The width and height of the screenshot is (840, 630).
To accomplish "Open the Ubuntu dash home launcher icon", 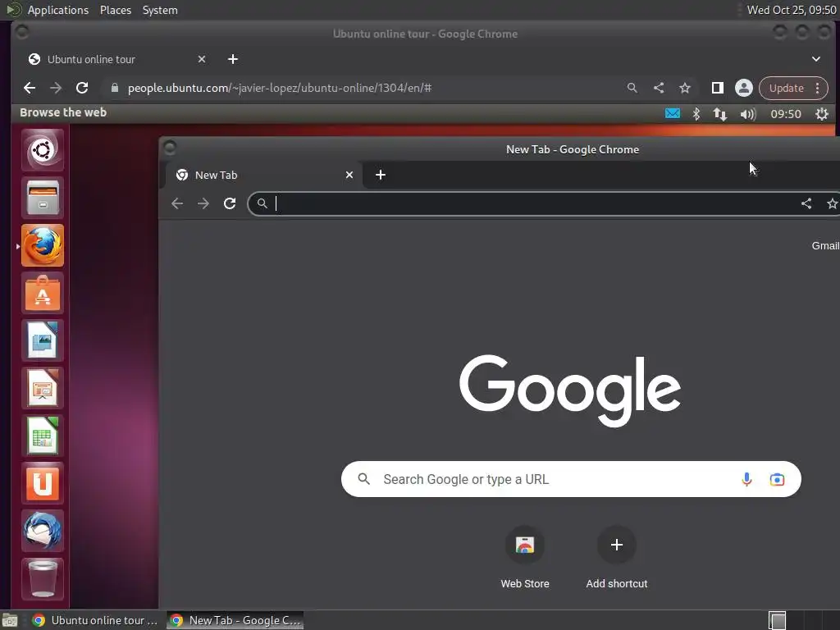I will pos(43,150).
